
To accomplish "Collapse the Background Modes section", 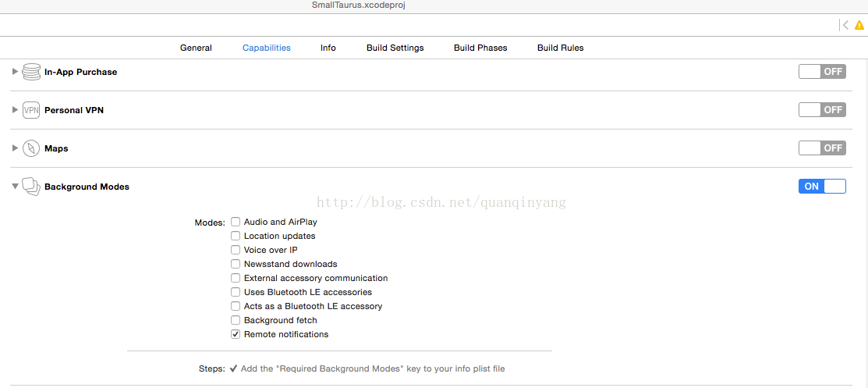I will [15, 187].
